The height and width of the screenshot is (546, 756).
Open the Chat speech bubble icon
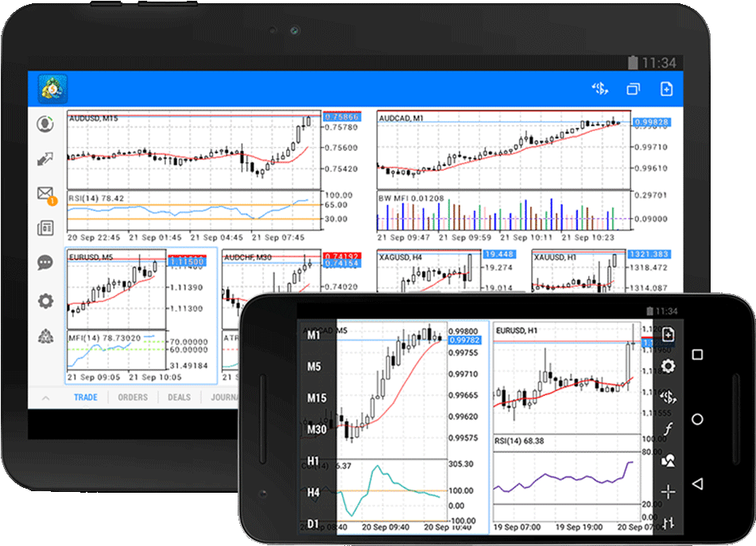[x=45, y=263]
